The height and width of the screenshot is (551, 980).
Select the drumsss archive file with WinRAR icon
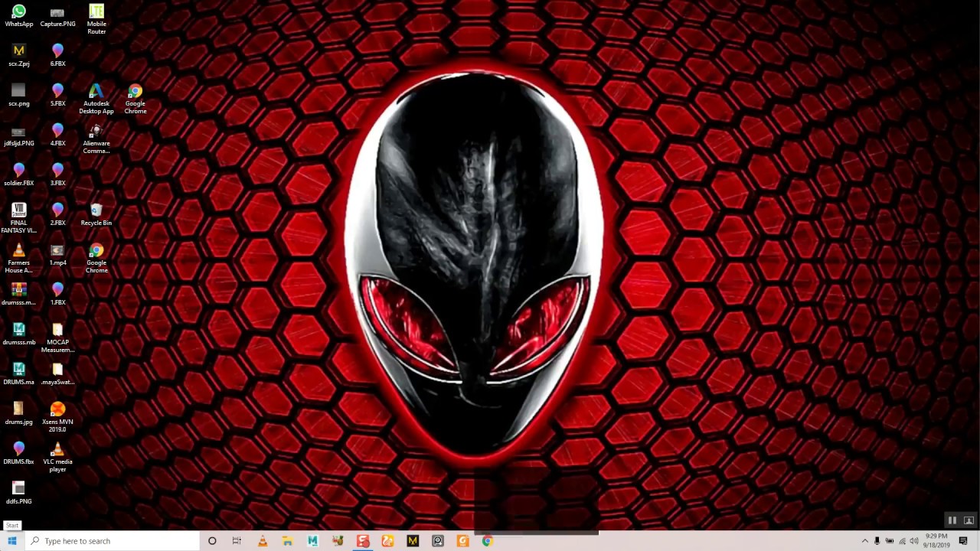[x=19, y=295]
